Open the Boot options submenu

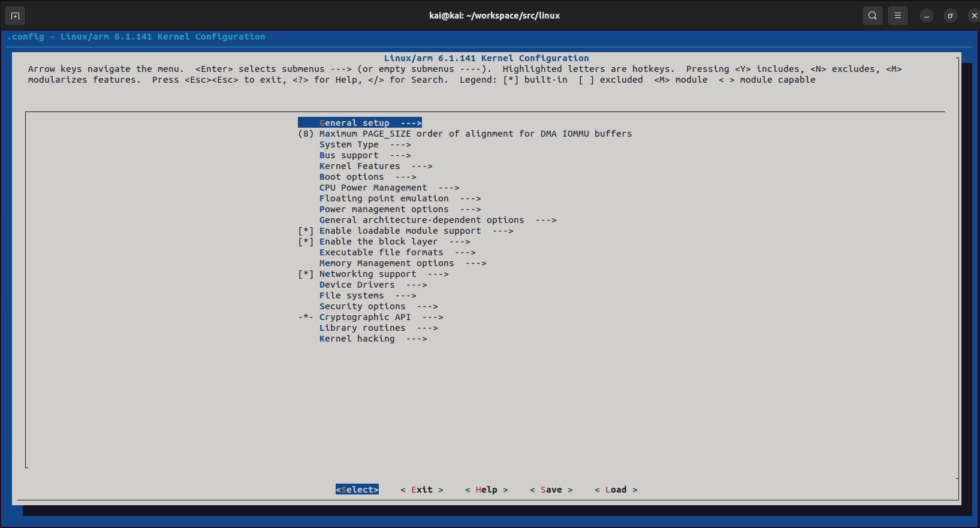click(367, 177)
